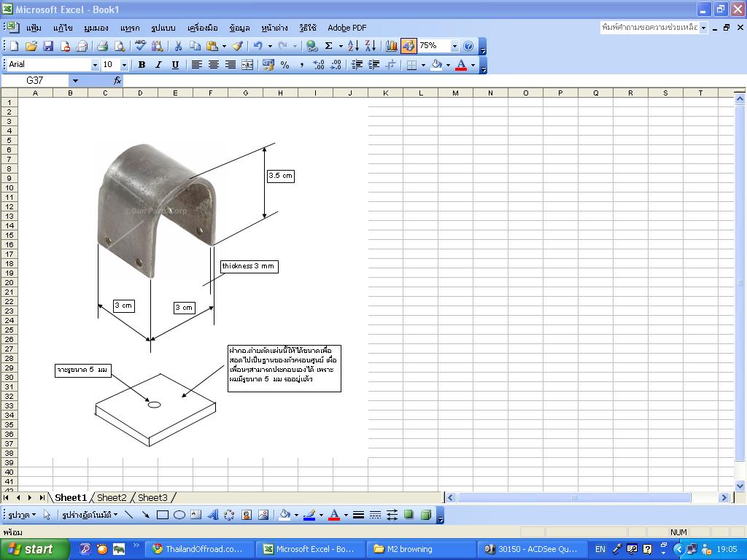Click the Sort Ascending icon
This screenshot has height=560, width=747.
pyautogui.click(x=354, y=46)
